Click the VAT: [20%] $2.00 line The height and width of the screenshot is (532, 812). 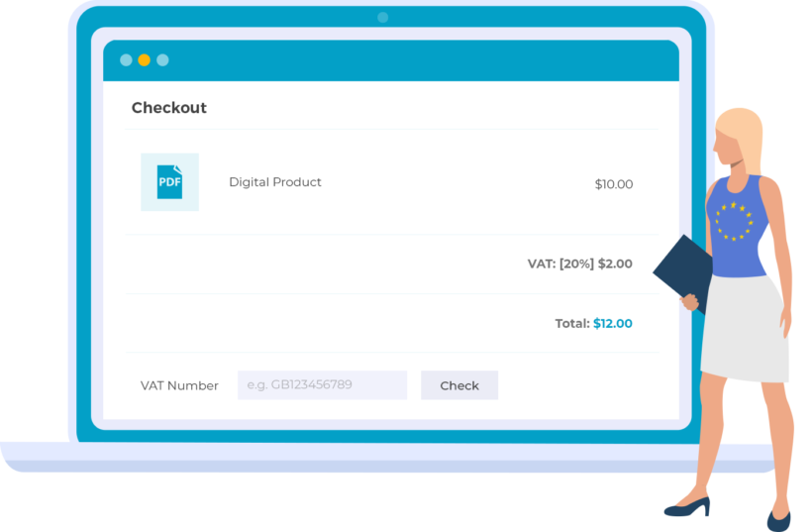click(580, 264)
